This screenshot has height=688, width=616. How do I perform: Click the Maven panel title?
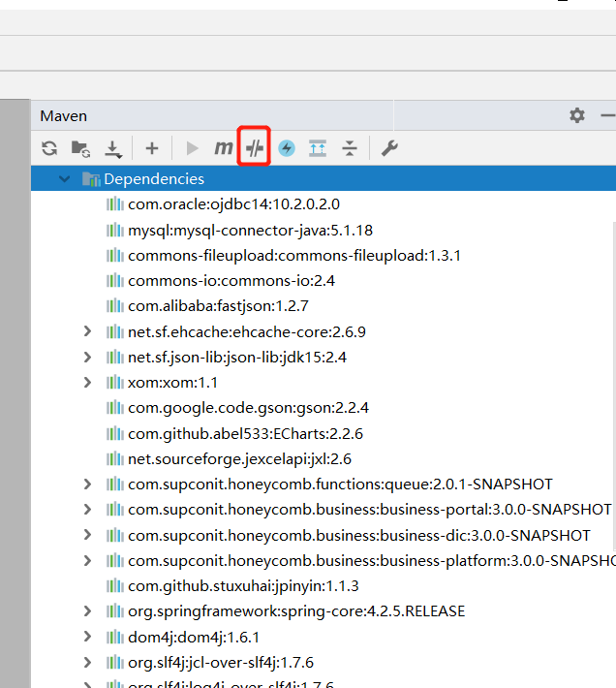point(64,116)
